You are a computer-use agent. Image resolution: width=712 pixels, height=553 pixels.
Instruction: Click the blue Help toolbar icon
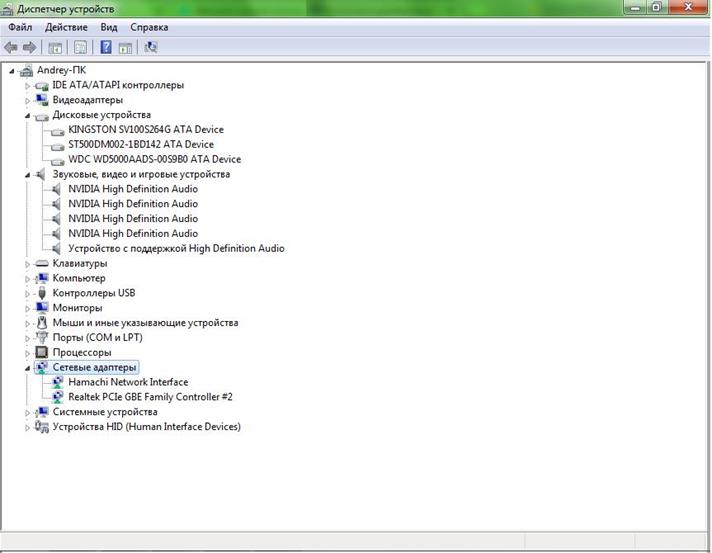click(105, 47)
